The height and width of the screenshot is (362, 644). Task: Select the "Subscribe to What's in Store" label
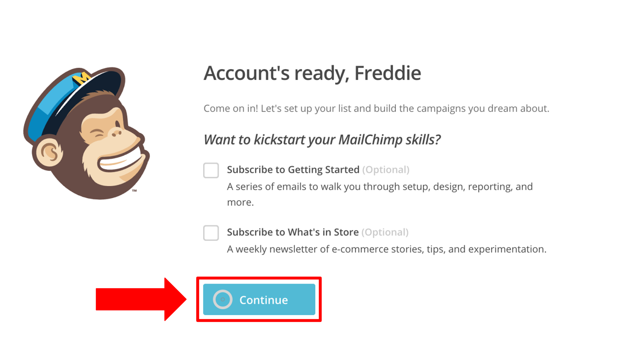(293, 232)
